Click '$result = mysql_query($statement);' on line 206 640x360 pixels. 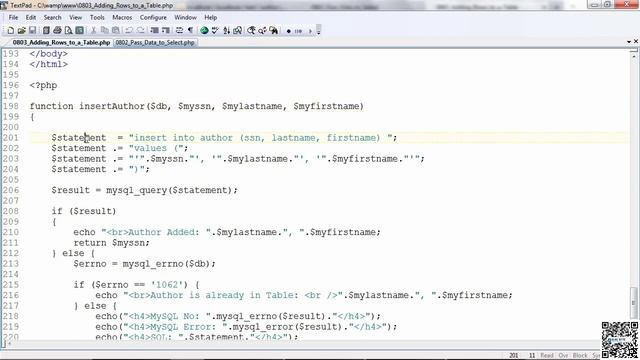(144, 190)
